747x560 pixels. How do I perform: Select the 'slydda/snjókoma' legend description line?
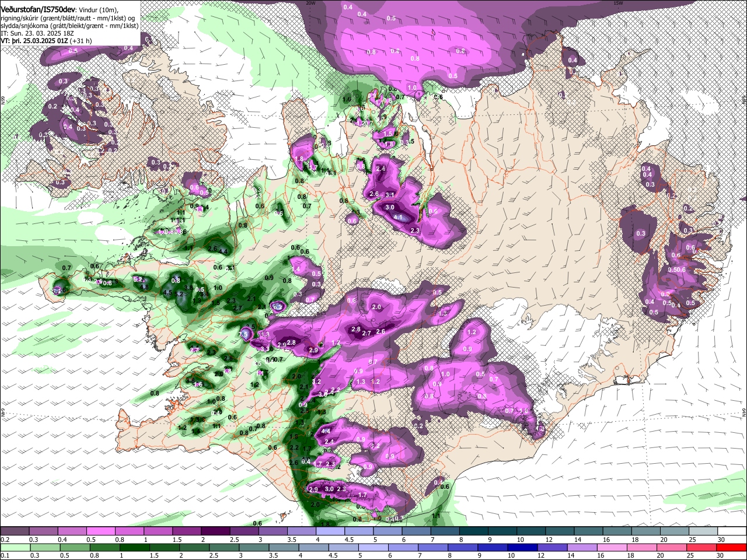(x=69, y=26)
